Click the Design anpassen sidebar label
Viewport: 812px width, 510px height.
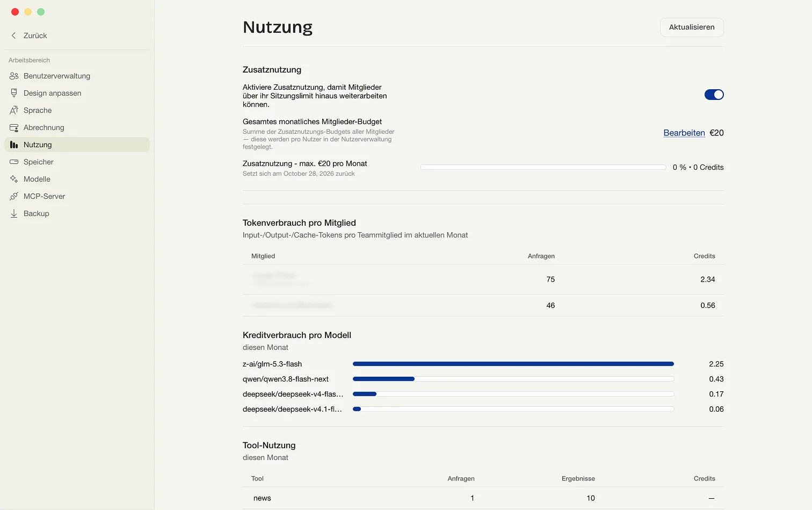coord(53,93)
